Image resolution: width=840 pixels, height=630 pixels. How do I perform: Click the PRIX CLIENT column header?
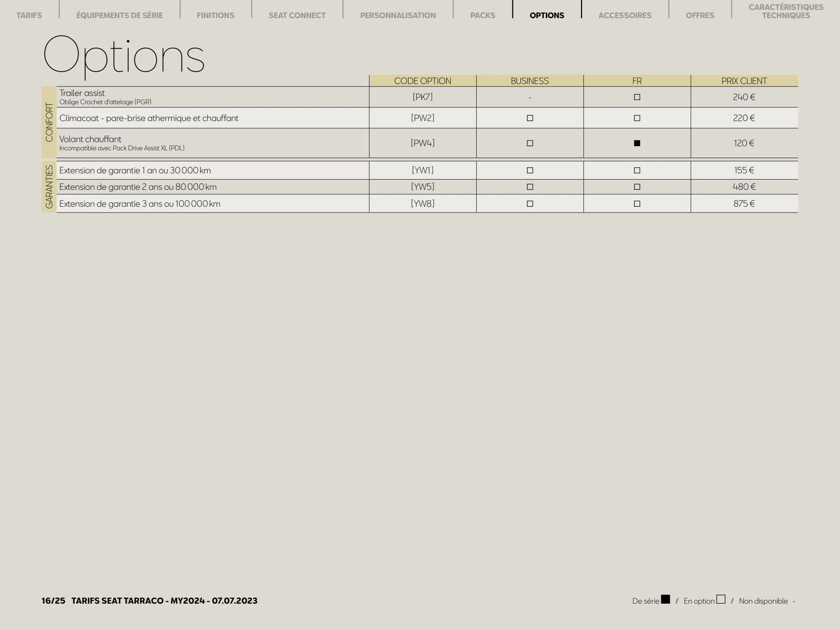point(744,81)
